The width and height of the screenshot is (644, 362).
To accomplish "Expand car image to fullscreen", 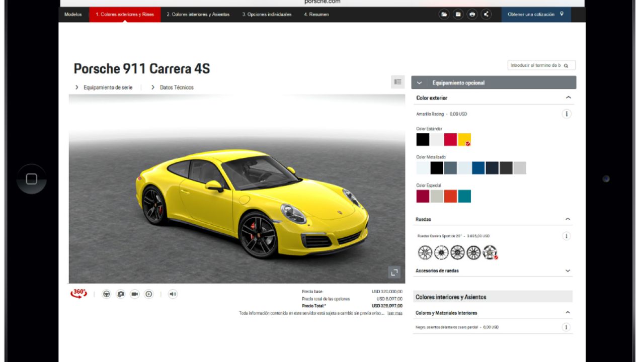I will (394, 272).
